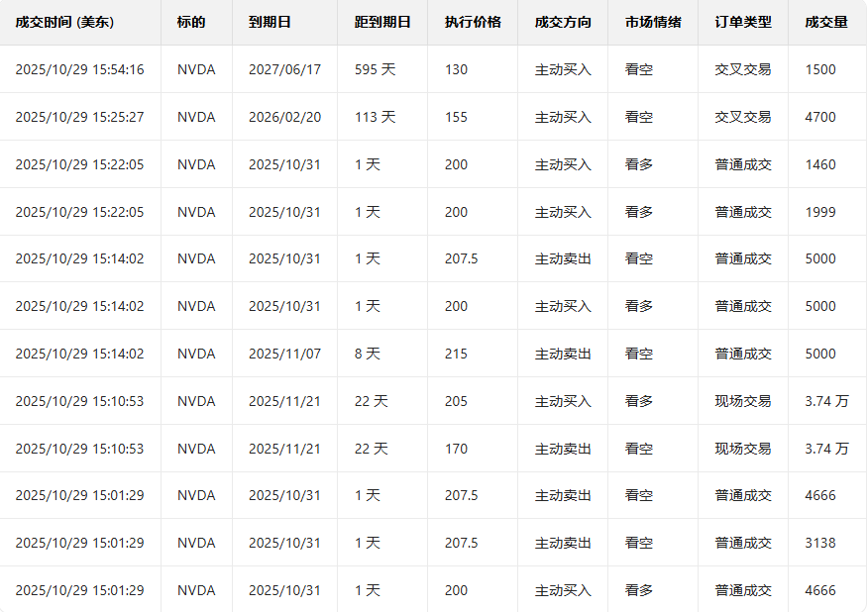The height and width of the screenshot is (612, 868).
Task: Click the 订单类型 column header
Action: pos(743,22)
